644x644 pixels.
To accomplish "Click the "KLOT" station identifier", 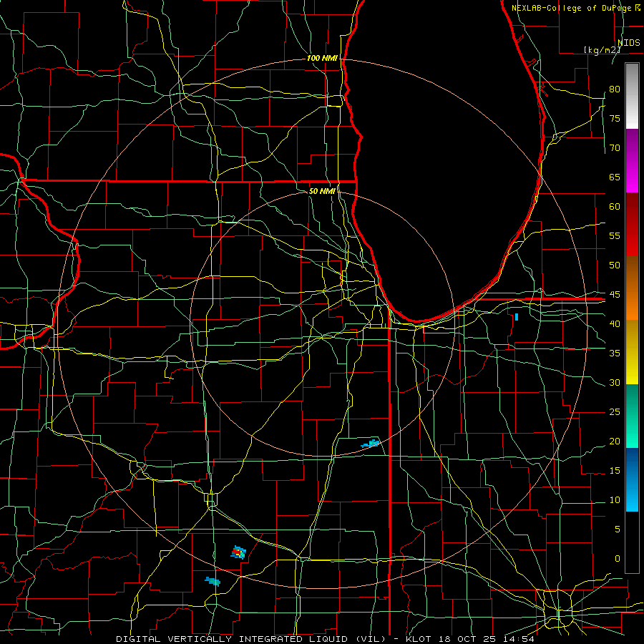I will pos(419,639).
